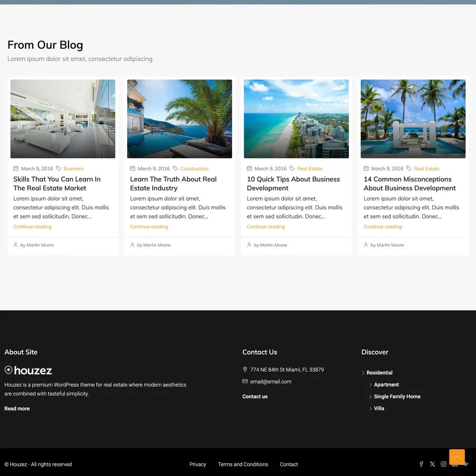The image size is (476, 476).
Task: Click the Facebook icon in footer
Action: [x=421, y=464]
